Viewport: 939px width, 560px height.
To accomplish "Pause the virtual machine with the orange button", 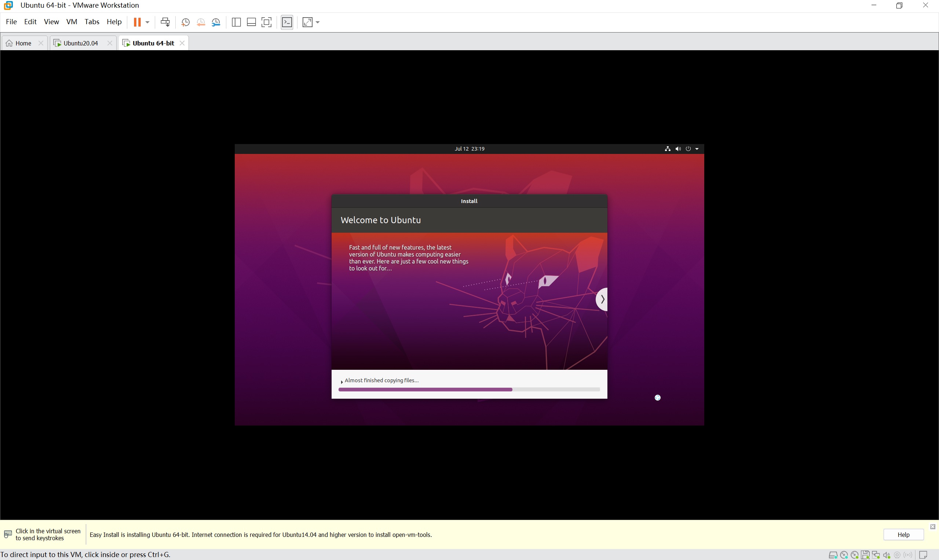I will (137, 22).
